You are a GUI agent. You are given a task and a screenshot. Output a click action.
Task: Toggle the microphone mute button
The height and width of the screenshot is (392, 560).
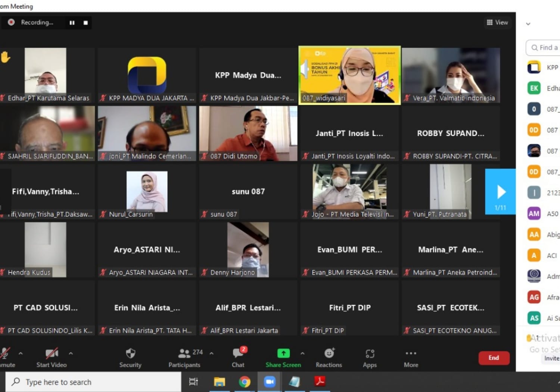(4, 354)
